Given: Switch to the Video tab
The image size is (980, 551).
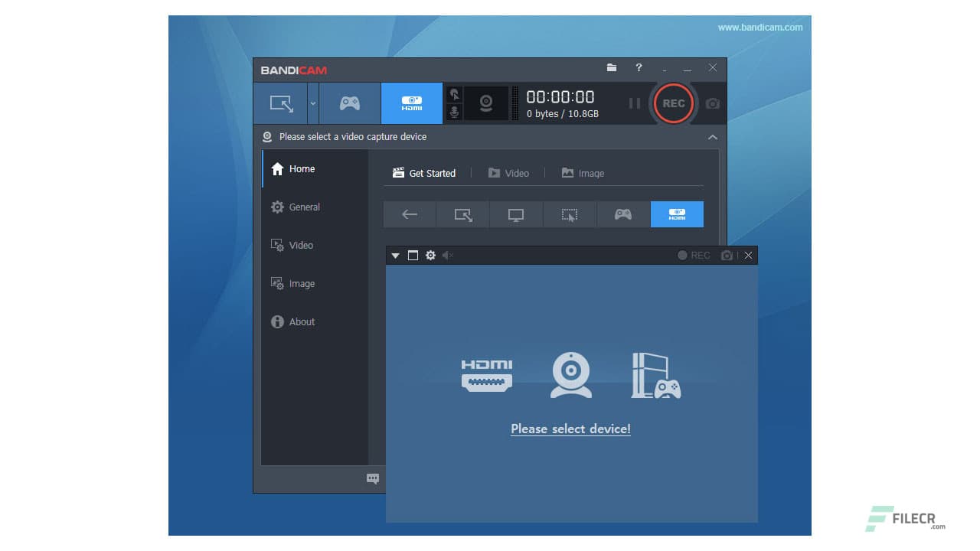Looking at the screenshot, I should (x=509, y=173).
